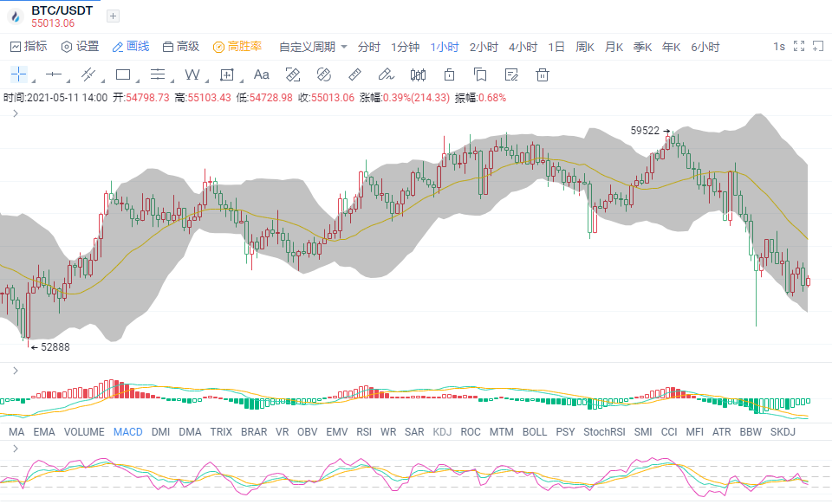Select the crosshair cursor drawing tool

(18, 74)
